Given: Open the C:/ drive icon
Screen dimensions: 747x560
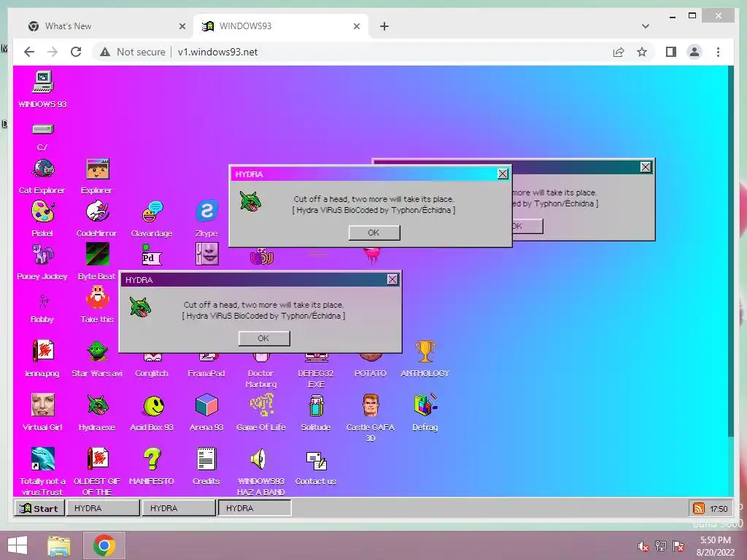Looking at the screenshot, I should pyautogui.click(x=43, y=129).
